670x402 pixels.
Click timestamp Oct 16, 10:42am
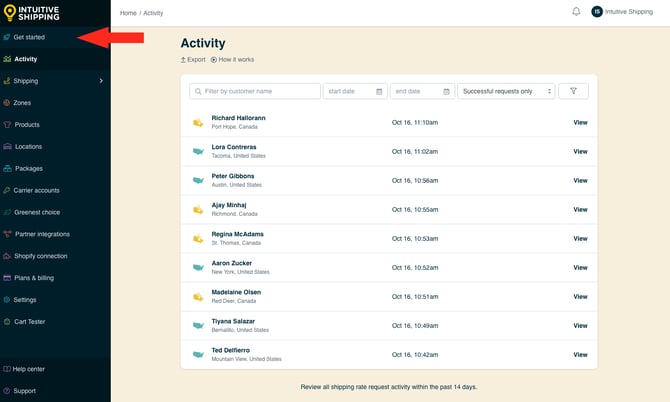tap(415, 355)
